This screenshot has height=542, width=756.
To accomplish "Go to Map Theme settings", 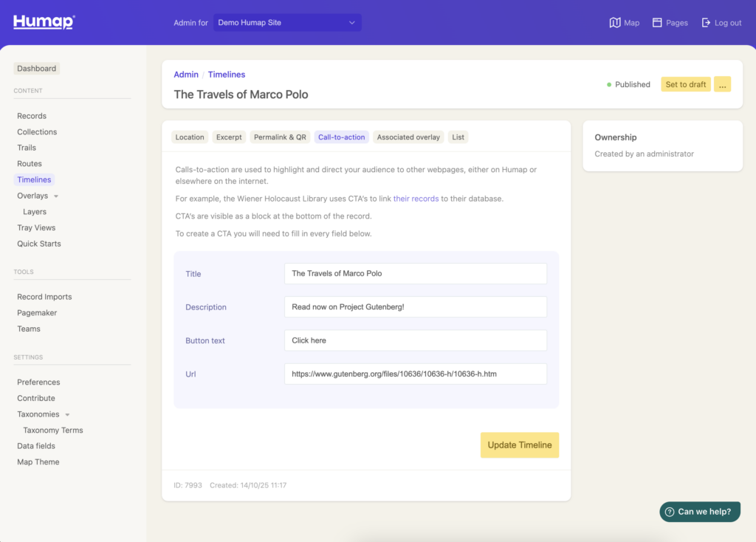I will [38, 462].
